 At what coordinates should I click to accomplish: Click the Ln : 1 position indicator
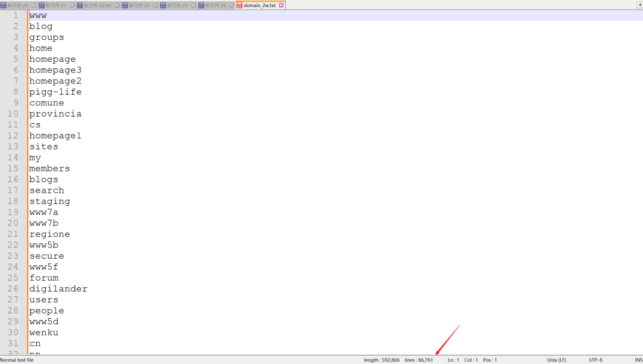pyautogui.click(x=454, y=360)
